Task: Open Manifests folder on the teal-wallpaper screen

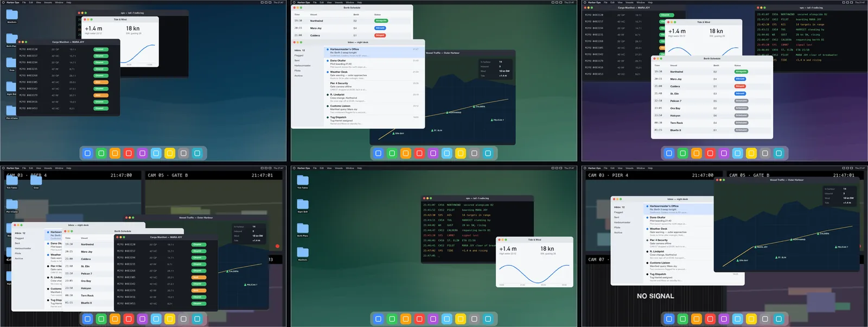Action: coord(303,253)
